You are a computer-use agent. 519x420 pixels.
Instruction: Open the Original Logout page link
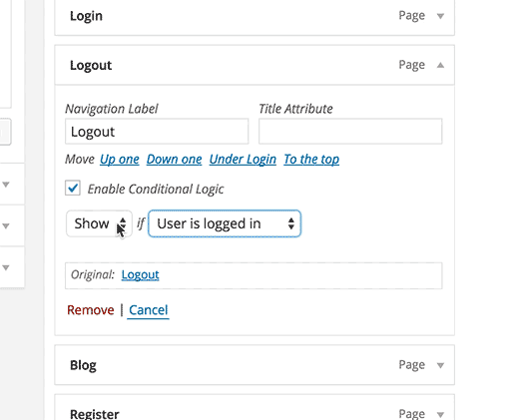[140, 274]
